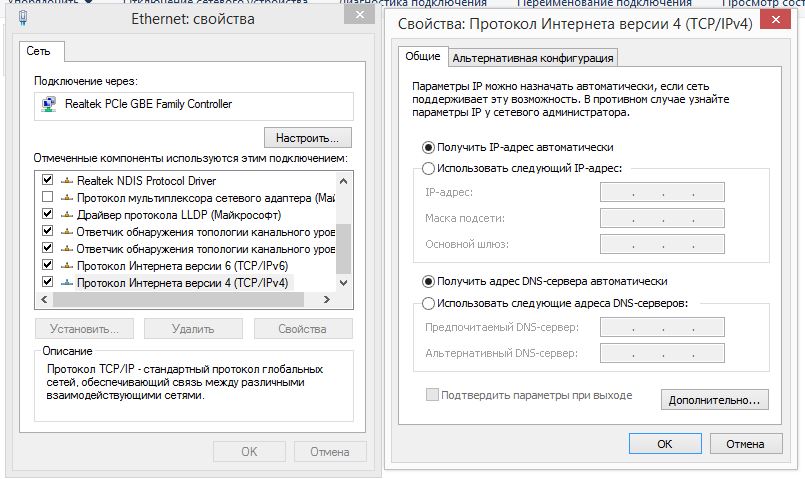Click Отмена in the Ethernet properties window
Screen dimensions: 805x479
330,451
